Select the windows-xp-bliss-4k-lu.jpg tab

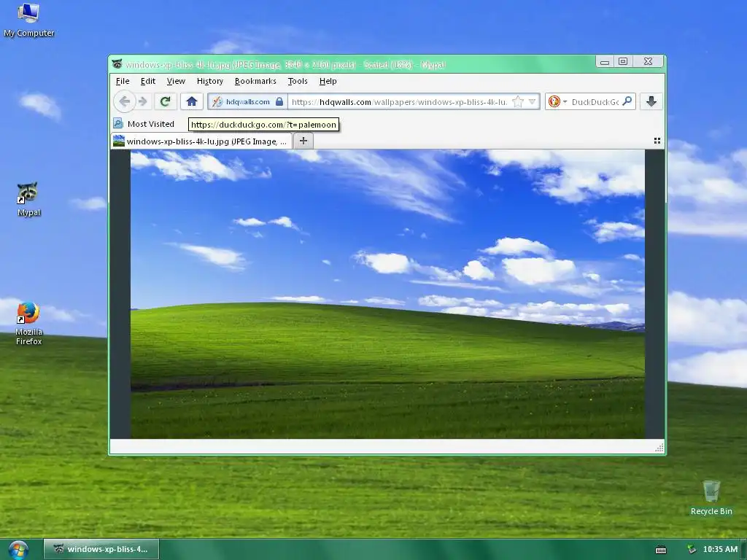(x=201, y=141)
